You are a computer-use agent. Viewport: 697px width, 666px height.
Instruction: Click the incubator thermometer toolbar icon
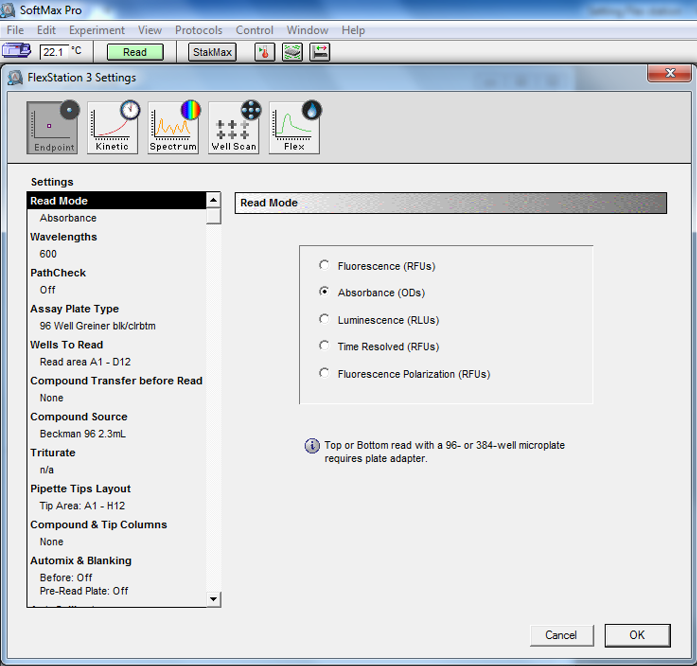264,52
